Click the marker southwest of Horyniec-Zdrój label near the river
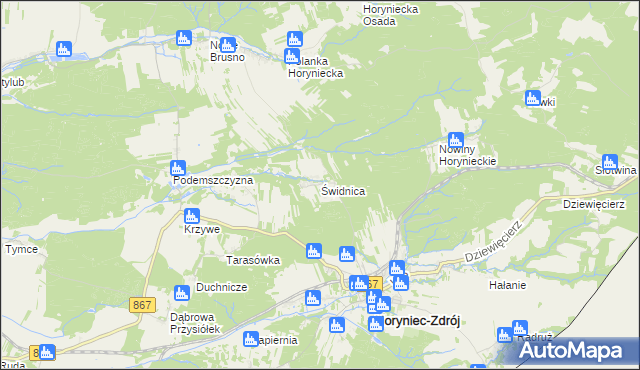The width and height of the screenshot is (640, 370). point(337,326)
